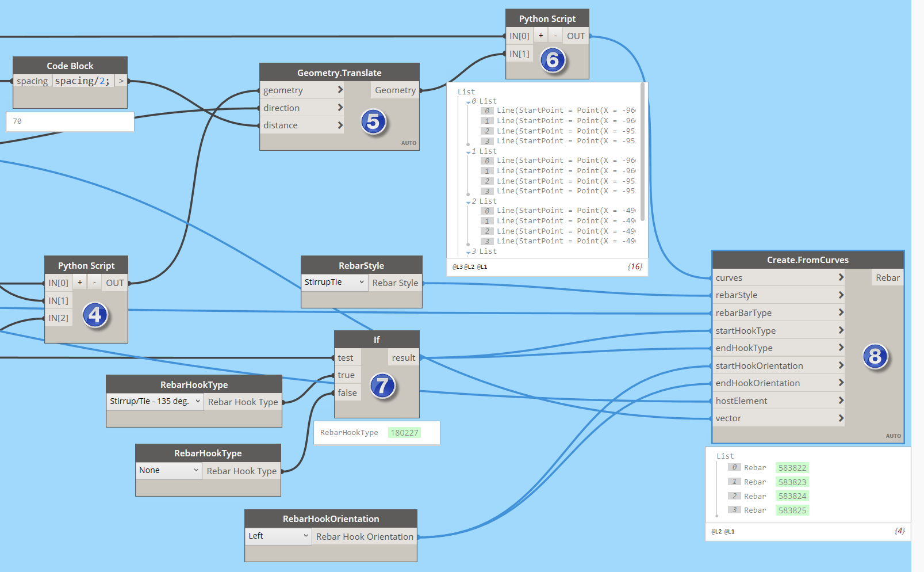Screen dimensions: 924x572
Task: Click the 70 value under Code Block
Action: point(17,121)
